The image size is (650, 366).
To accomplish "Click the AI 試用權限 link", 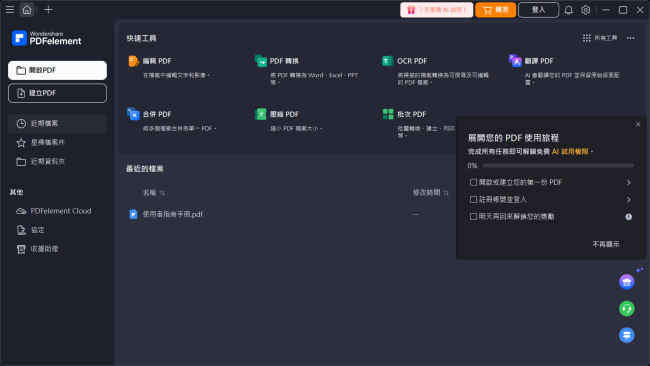I will (570, 152).
